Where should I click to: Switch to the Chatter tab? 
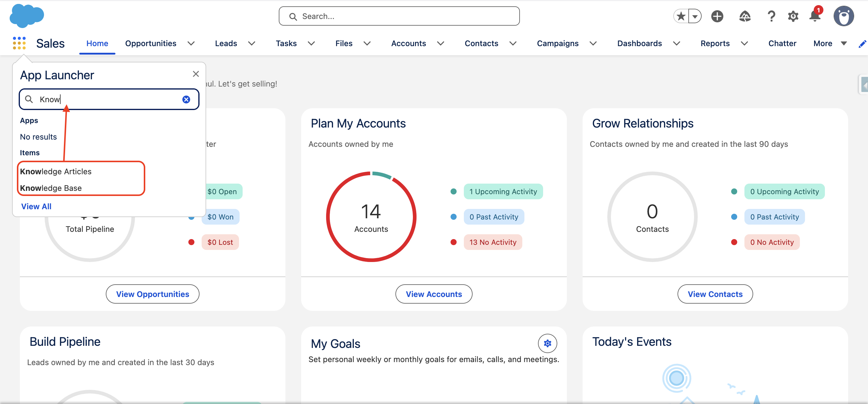[x=782, y=43]
